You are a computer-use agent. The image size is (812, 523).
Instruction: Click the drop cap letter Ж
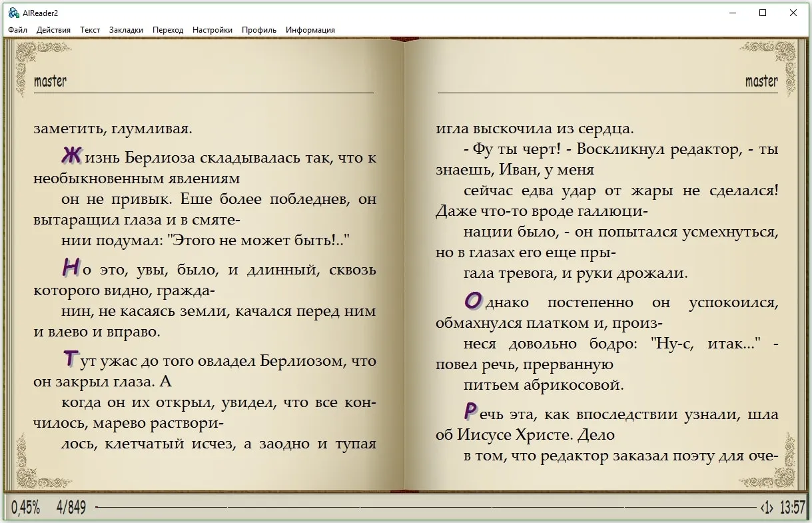click(x=71, y=156)
